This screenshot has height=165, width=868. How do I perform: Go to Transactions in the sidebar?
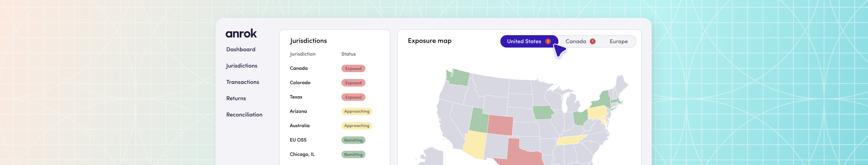(x=242, y=82)
